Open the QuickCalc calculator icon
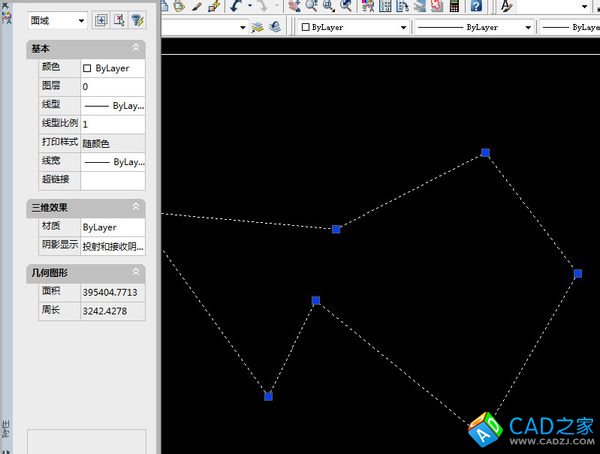Image resolution: width=600 pixels, height=454 pixels. coord(455,5)
